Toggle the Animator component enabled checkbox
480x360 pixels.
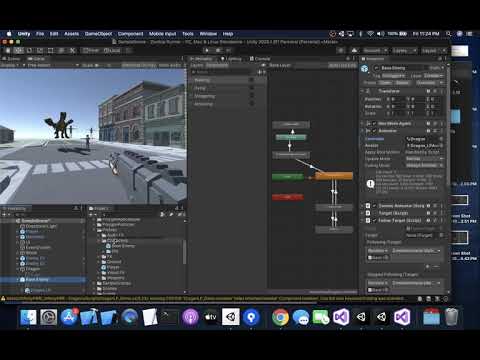pos(374,131)
